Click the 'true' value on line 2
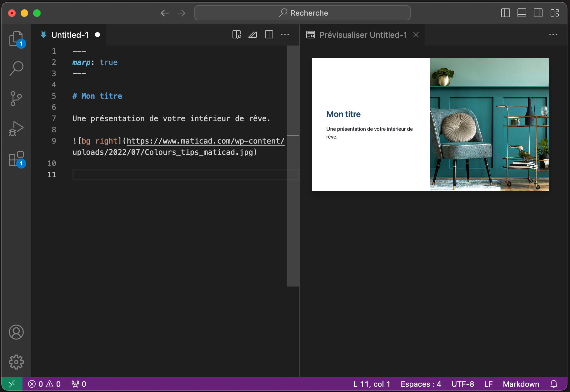This screenshot has width=570, height=392. (x=109, y=62)
